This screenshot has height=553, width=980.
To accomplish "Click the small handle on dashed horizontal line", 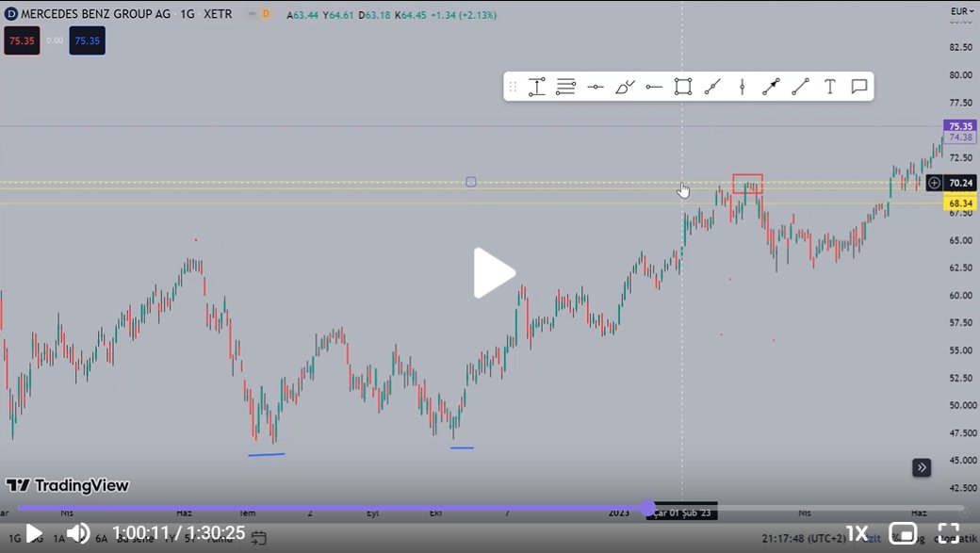I will [470, 182].
